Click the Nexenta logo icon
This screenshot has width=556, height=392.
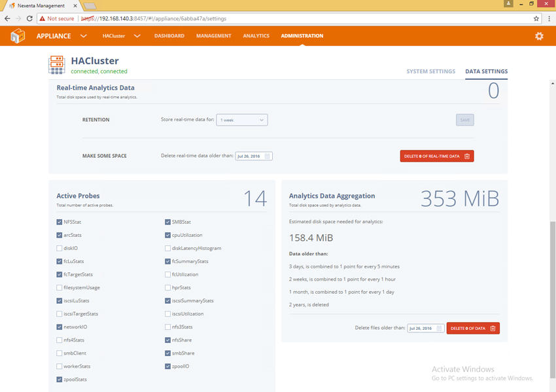(18, 36)
